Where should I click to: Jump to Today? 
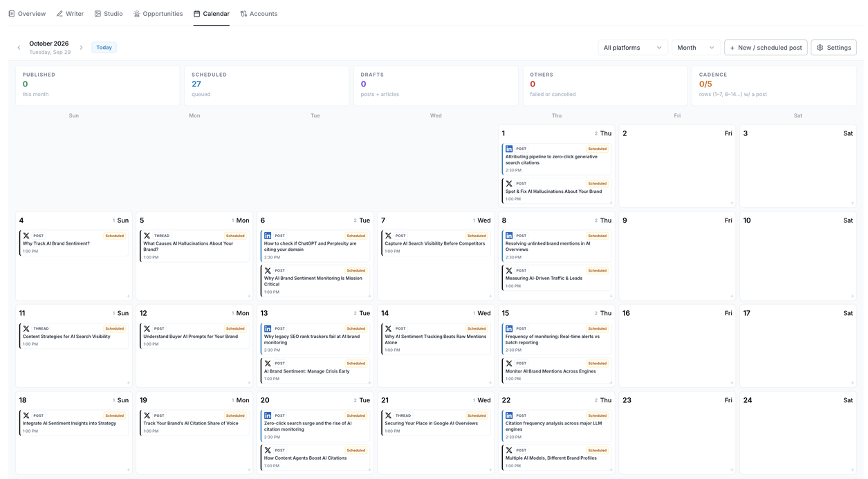(104, 48)
